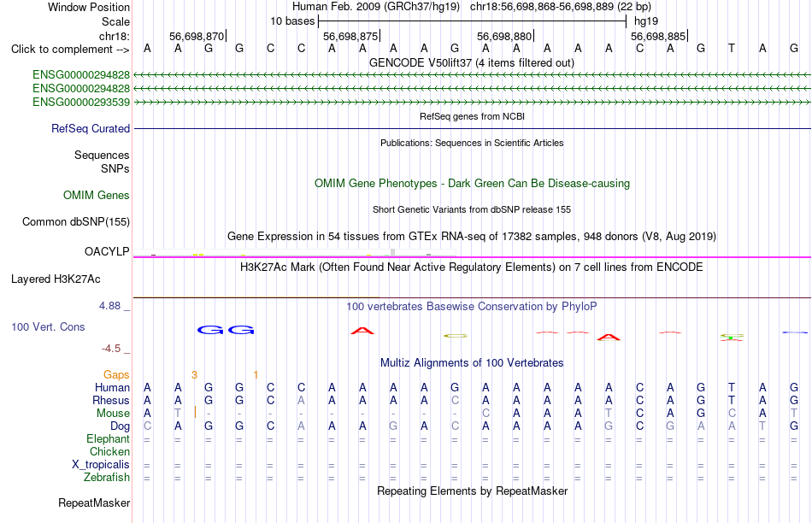
Task: Click the H3K27Ac Mark ENCODE track title
Action: click(x=471, y=267)
